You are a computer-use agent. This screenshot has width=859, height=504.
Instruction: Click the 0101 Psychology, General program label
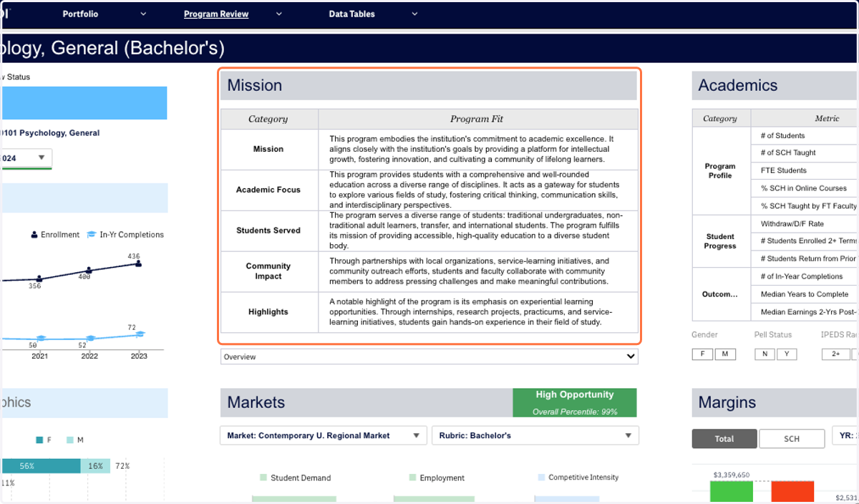(x=50, y=133)
